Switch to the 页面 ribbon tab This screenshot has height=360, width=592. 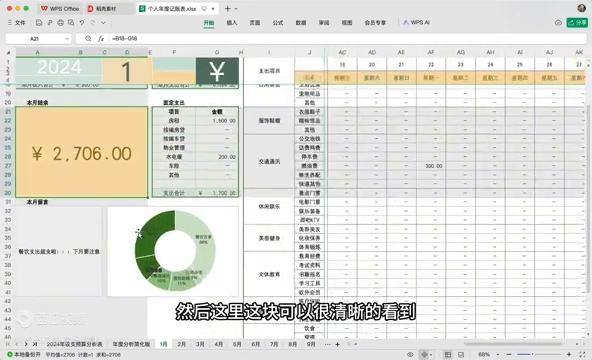click(x=255, y=23)
